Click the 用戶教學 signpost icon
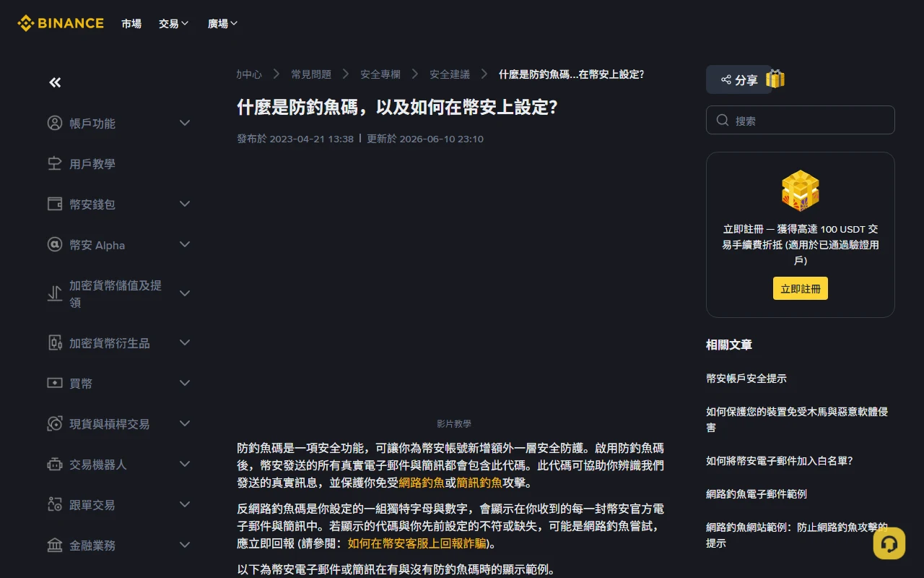The image size is (924, 578). (55, 163)
